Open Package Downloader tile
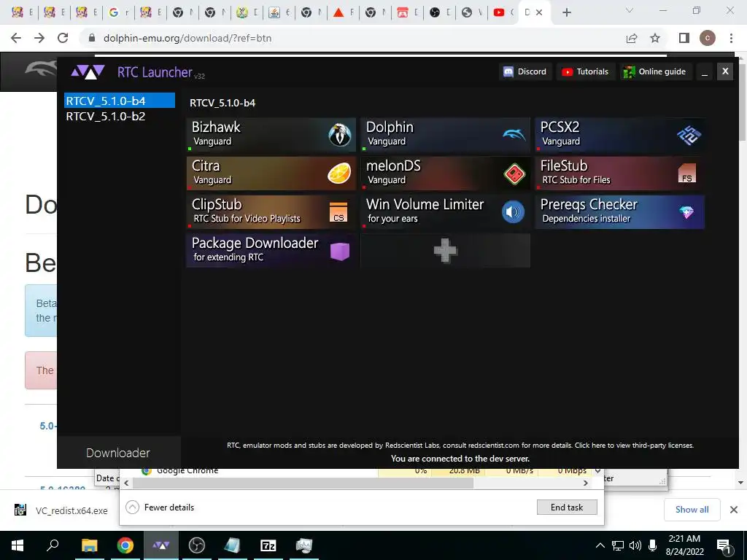This screenshot has width=747, height=560. pos(271,251)
